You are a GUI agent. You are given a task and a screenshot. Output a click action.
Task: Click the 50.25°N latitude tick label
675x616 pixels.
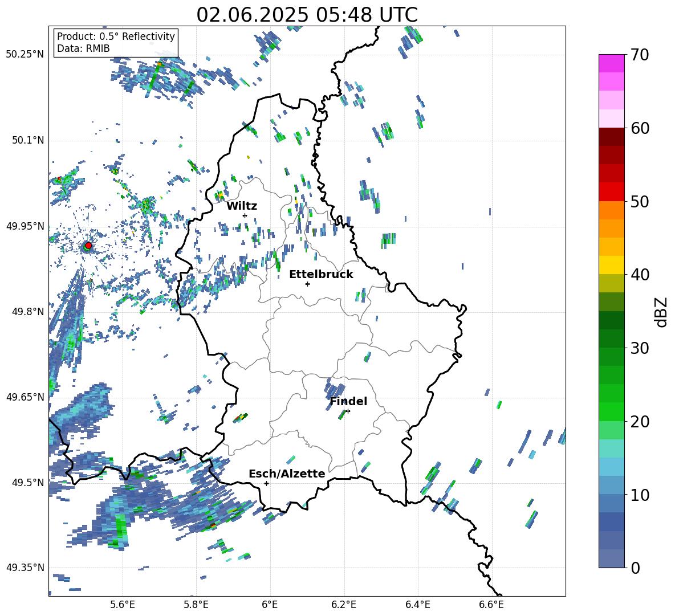tap(25, 55)
